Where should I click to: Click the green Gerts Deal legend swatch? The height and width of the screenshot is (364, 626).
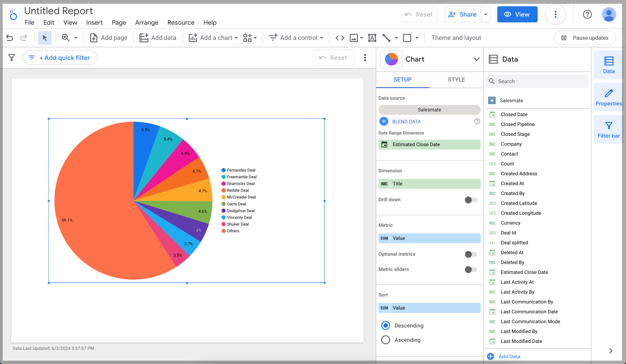(223, 204)
